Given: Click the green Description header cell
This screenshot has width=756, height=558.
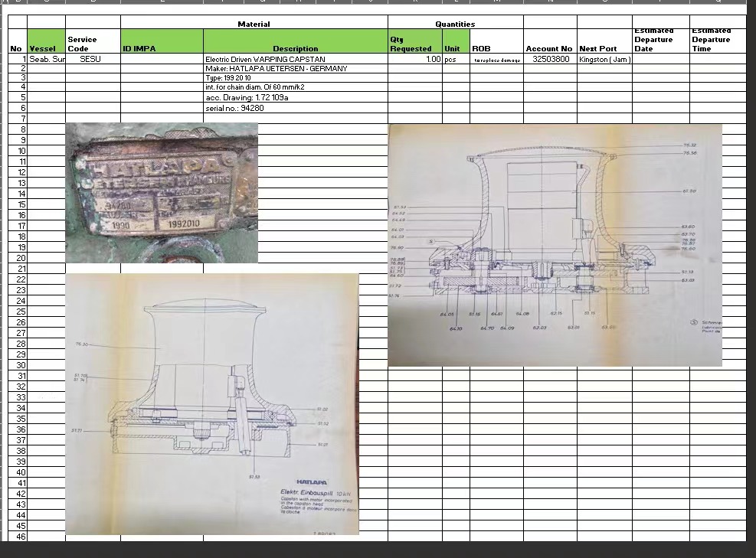Looking at the screenshot, I should point(295,42).
